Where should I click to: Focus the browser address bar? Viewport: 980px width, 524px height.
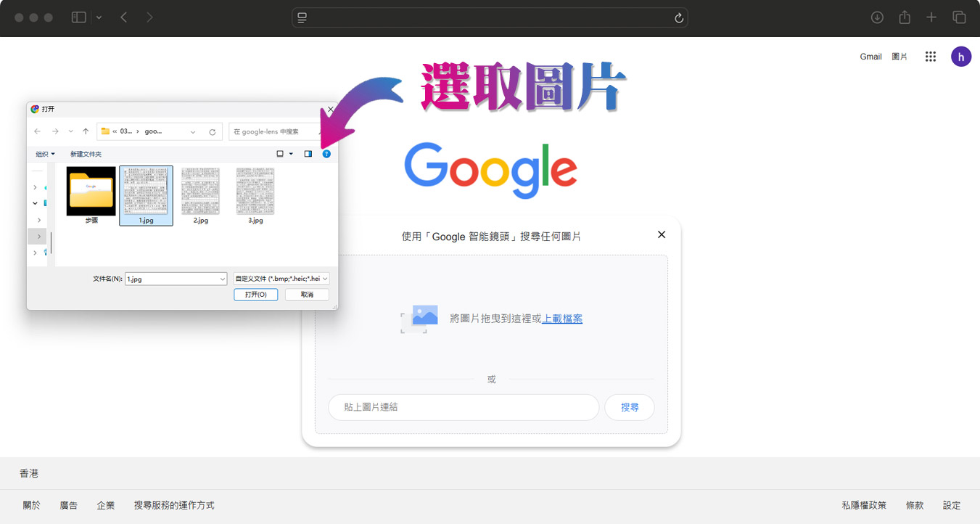pos(490,17)
